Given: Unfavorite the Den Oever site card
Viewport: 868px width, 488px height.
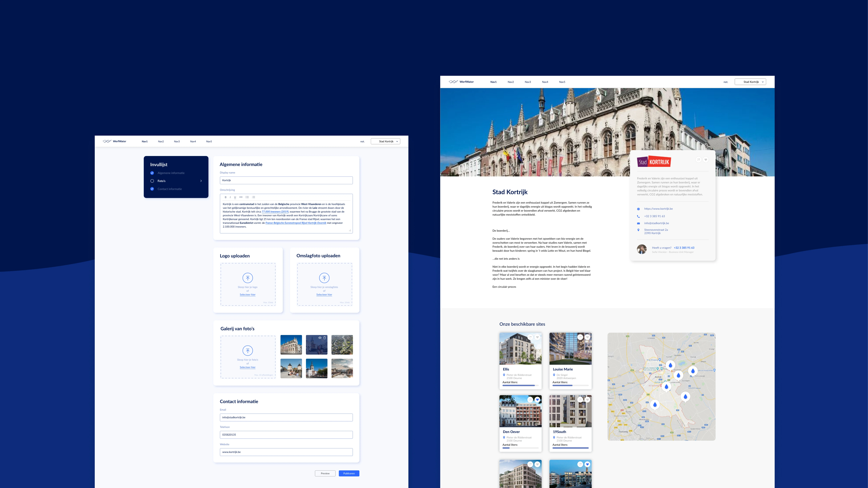Looking at the screenshot, I should pos(537,400).
